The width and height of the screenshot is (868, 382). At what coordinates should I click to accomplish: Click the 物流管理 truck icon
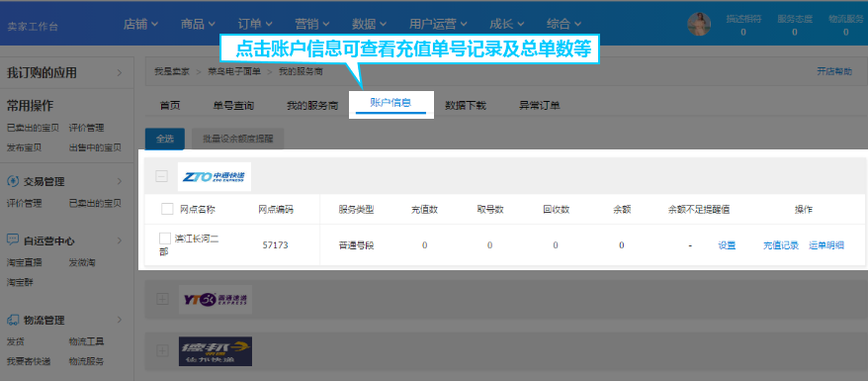[x=13, y=320]
